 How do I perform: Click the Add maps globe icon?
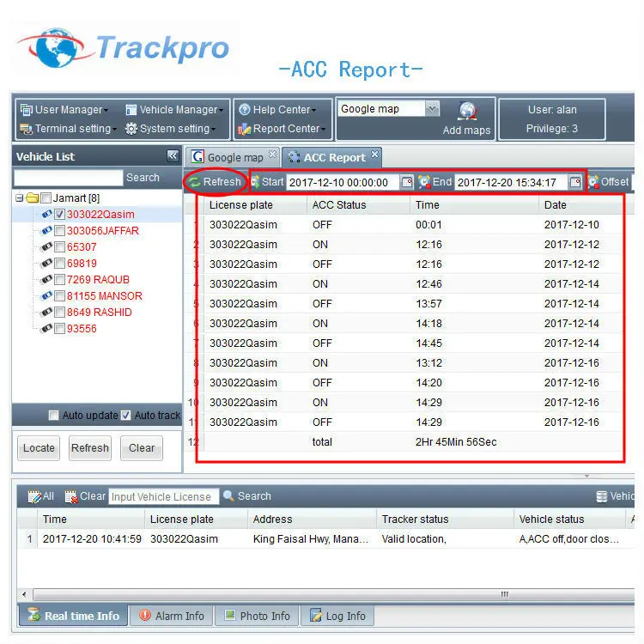click(467, 111)
